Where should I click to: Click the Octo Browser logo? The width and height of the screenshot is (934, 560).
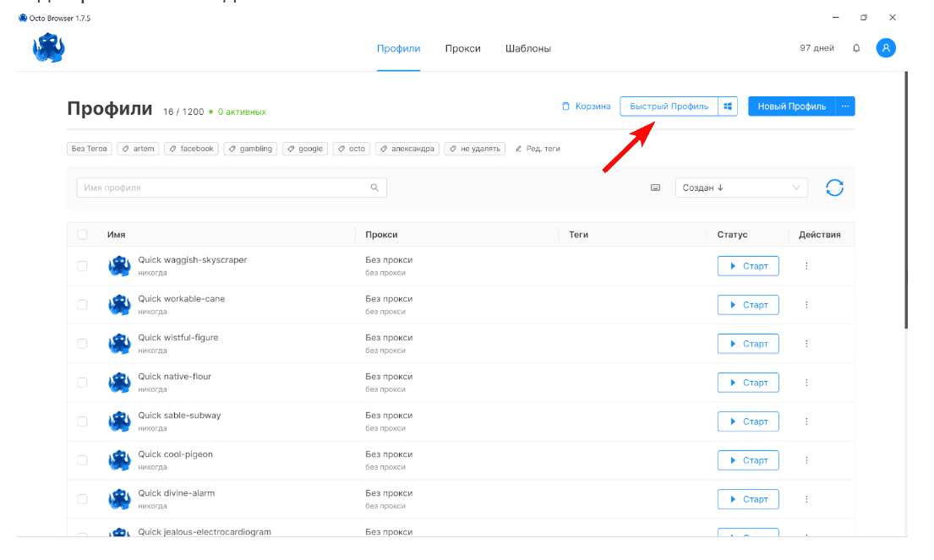tap(49, 48)
